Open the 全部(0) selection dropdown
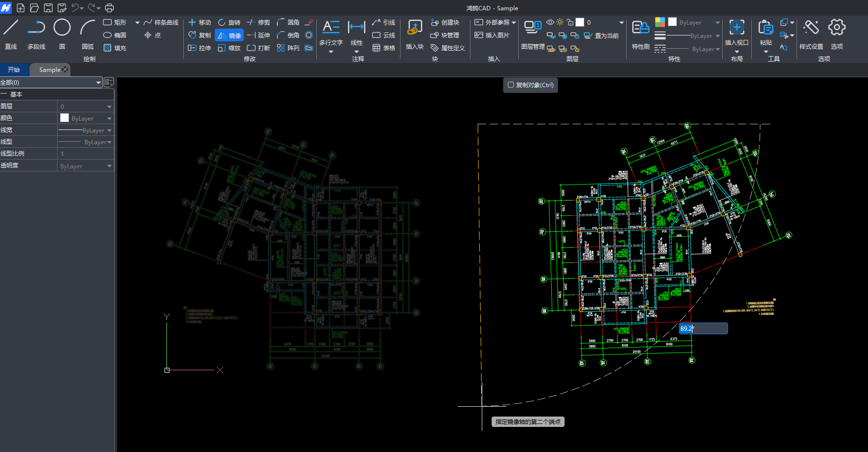 point(99,83)
